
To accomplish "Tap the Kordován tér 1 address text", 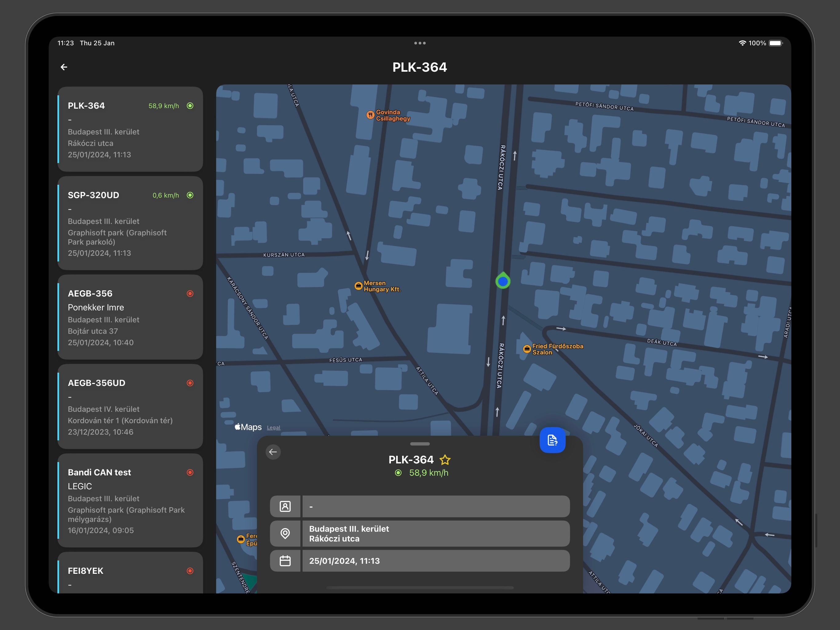I will [120, 421].
